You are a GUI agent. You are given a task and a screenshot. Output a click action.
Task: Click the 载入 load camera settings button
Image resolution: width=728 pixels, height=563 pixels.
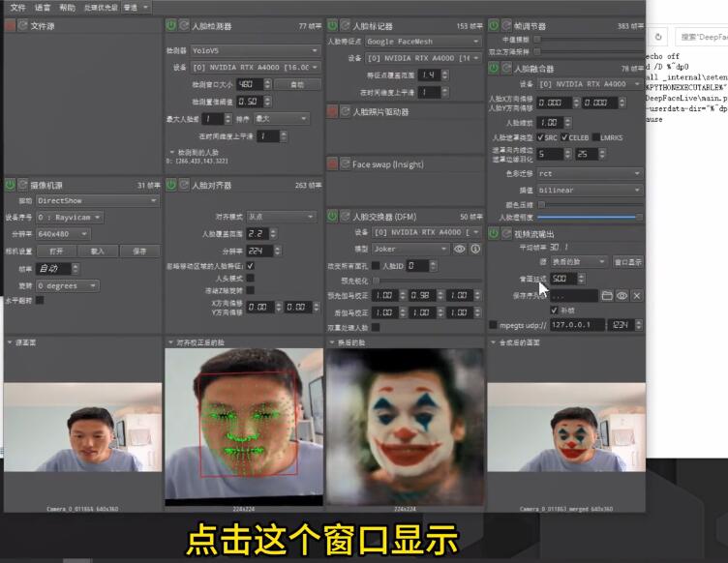tap(98, 251)
